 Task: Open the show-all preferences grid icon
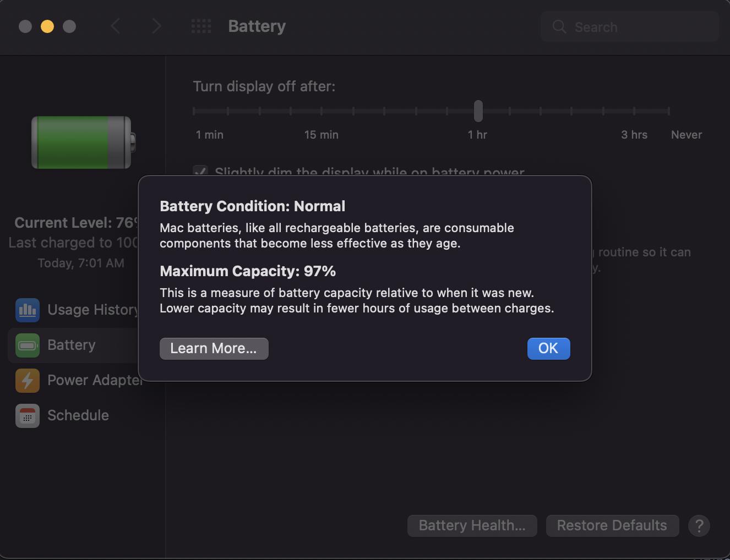[201, 26]
